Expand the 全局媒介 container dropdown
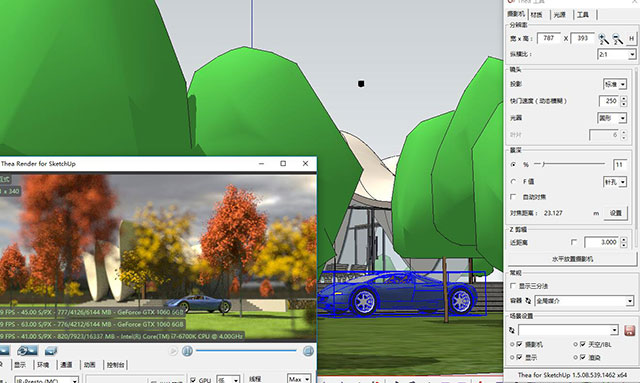The image size is (640, 383). point(584,301)
